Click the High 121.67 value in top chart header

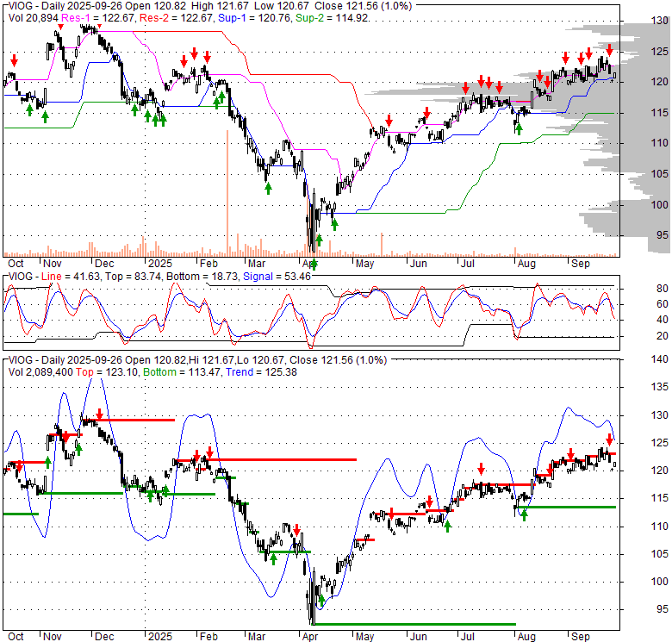pyautogui.click(x=220, y=6)
